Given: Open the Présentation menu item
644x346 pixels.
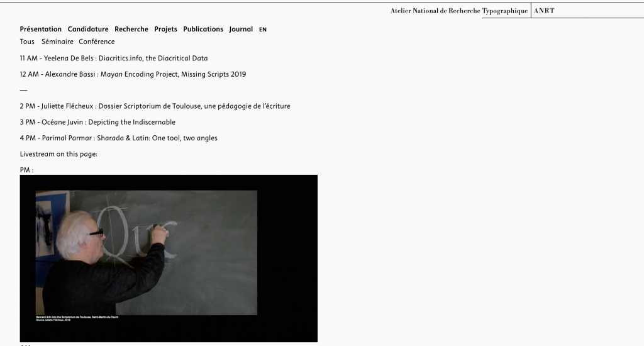Looking at the screenshot, I should pyautogui.click(x=41, y=29).
